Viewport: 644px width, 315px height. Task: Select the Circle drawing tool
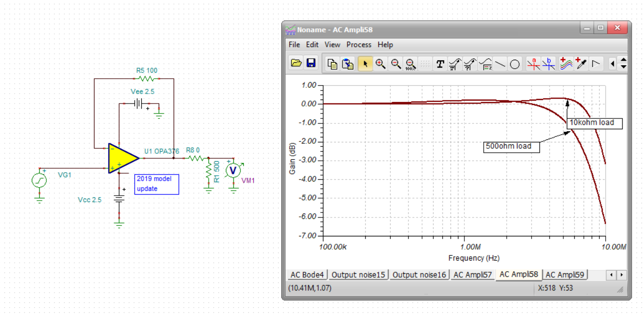click(515, 64)
